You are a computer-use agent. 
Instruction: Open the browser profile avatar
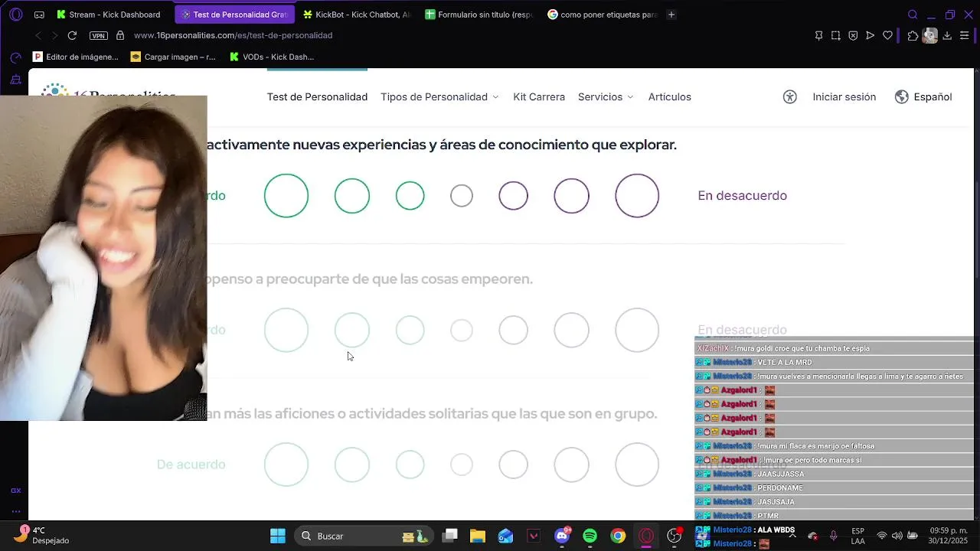929,35
